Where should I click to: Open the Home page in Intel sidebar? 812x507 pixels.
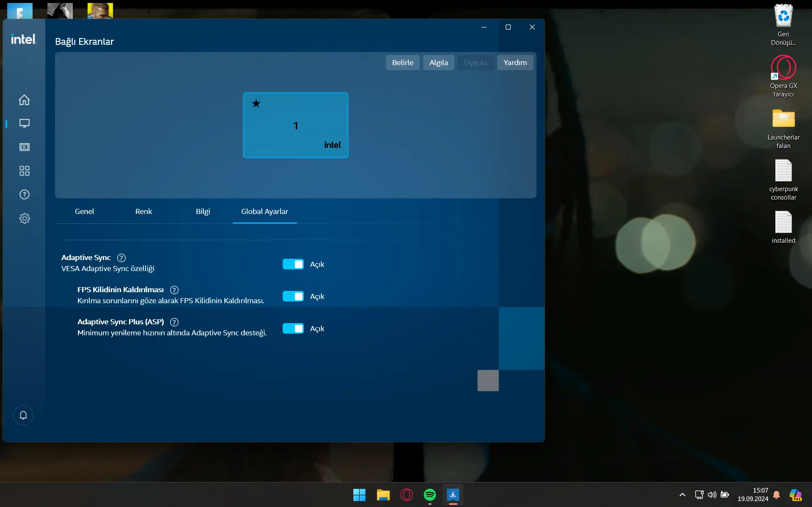(x=24, y=100)
